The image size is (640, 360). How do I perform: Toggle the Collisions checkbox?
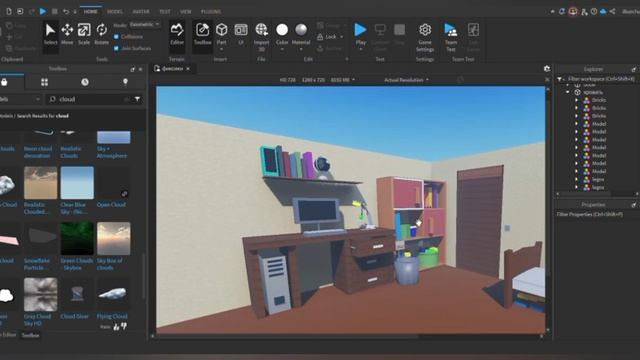click(x=116, y=37)
